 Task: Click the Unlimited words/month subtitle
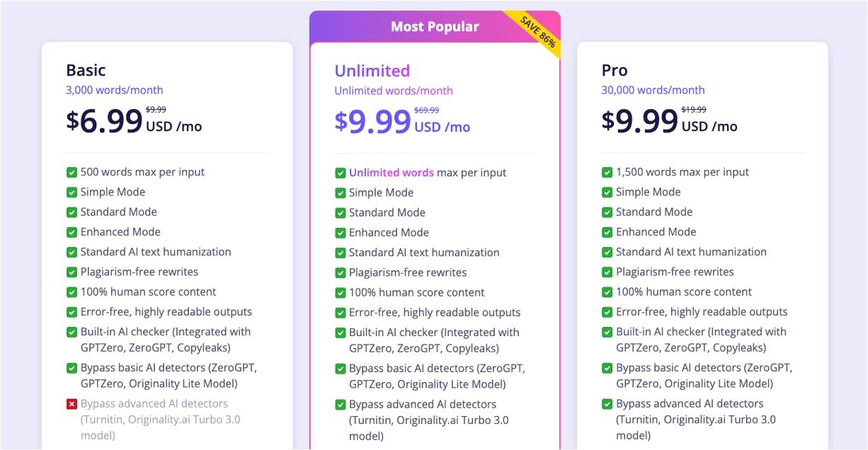[393, 91]
